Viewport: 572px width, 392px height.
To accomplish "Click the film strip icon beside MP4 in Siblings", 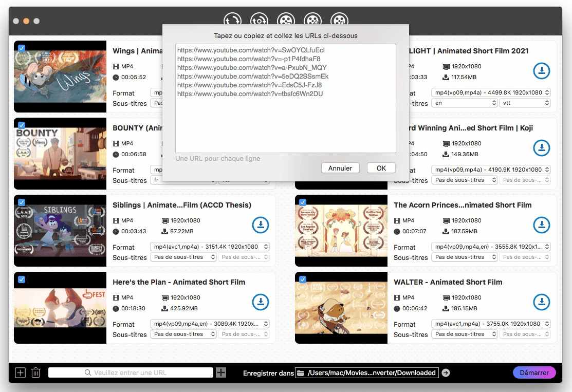I will pyautogui.click(x=116, y=220).
